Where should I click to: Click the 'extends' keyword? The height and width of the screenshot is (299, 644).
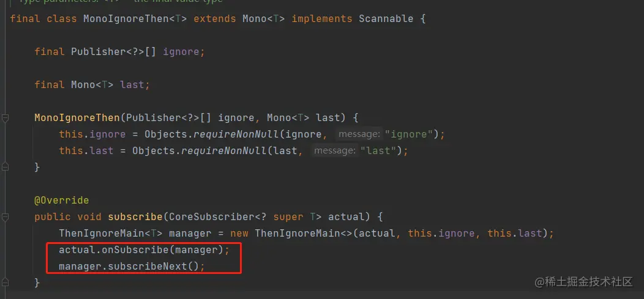[x=215, y=19]
